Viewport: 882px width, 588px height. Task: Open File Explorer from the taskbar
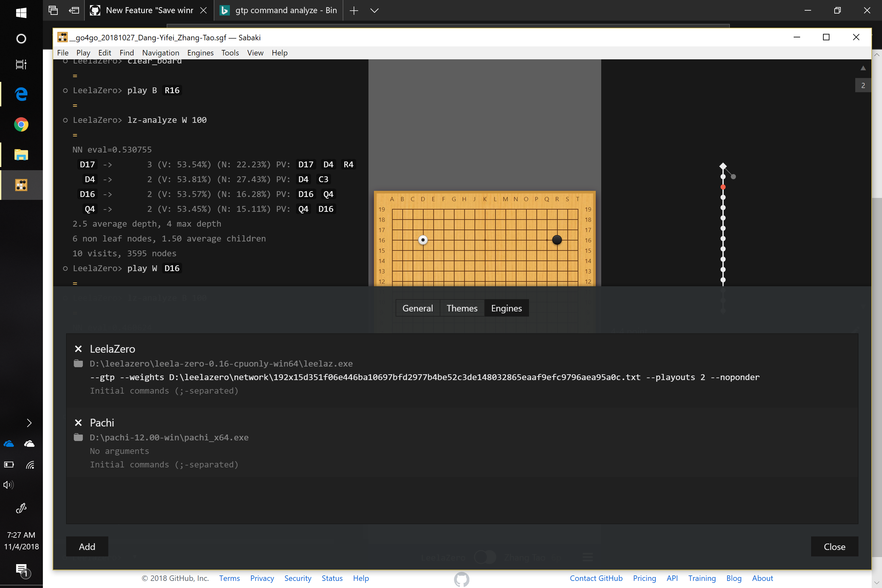pyautogui.click(x=21, y=154)
